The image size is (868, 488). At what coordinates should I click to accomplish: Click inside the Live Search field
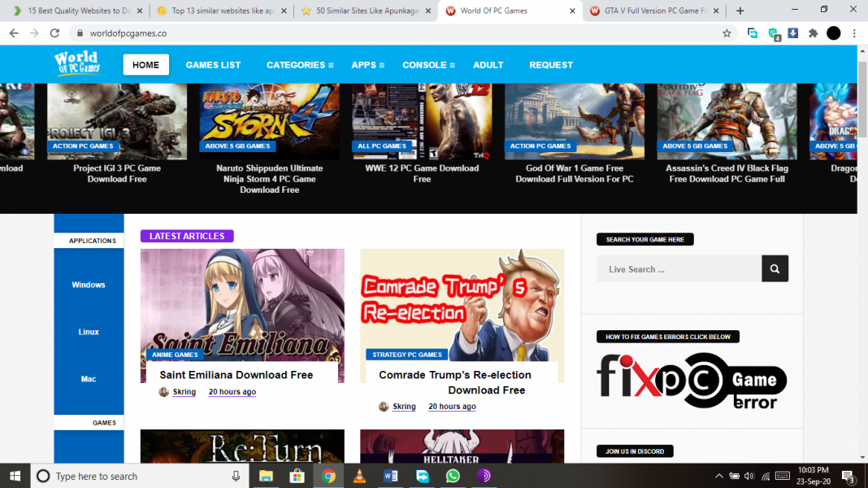679,268
